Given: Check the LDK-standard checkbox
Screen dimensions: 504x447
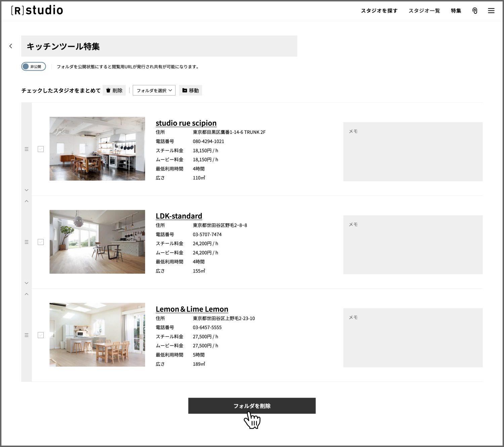Looking at the screenshot, I should pyautogui.click(x=41, y=242).
